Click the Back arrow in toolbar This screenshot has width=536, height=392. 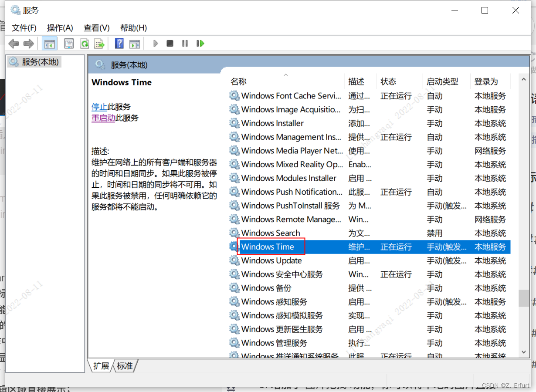click(x=14, y=44)
